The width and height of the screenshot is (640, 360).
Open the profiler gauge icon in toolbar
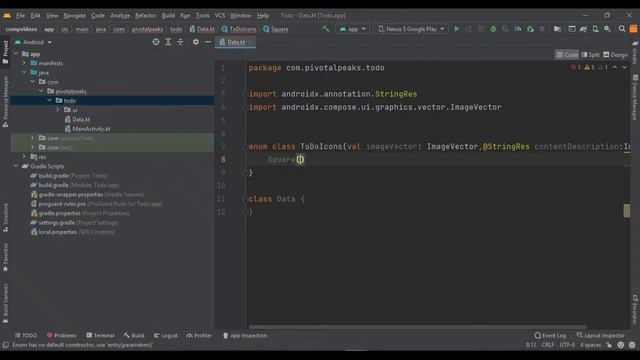[518, 29]
